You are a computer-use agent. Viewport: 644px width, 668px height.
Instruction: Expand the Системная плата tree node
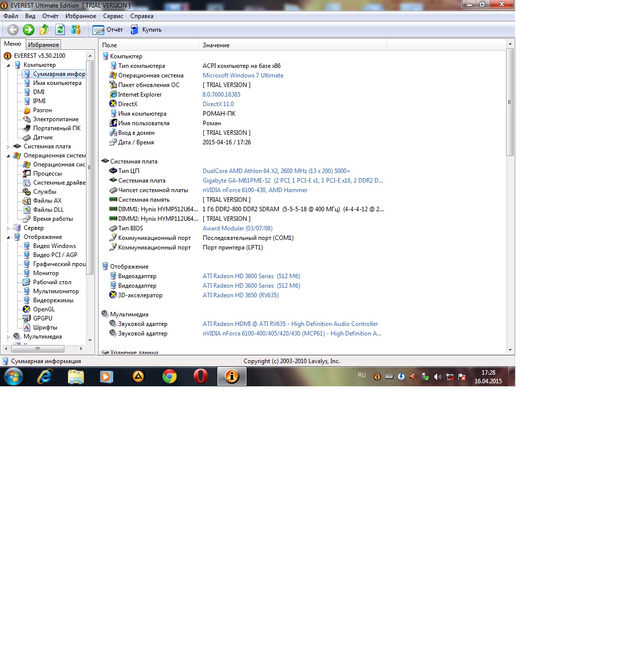click(x=8, y=147)
